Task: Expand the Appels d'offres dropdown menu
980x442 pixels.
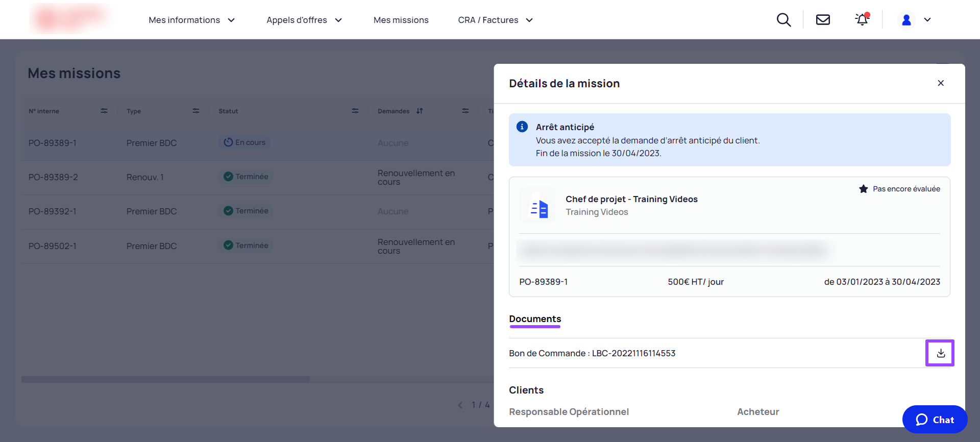Action: tap(304, 20)
